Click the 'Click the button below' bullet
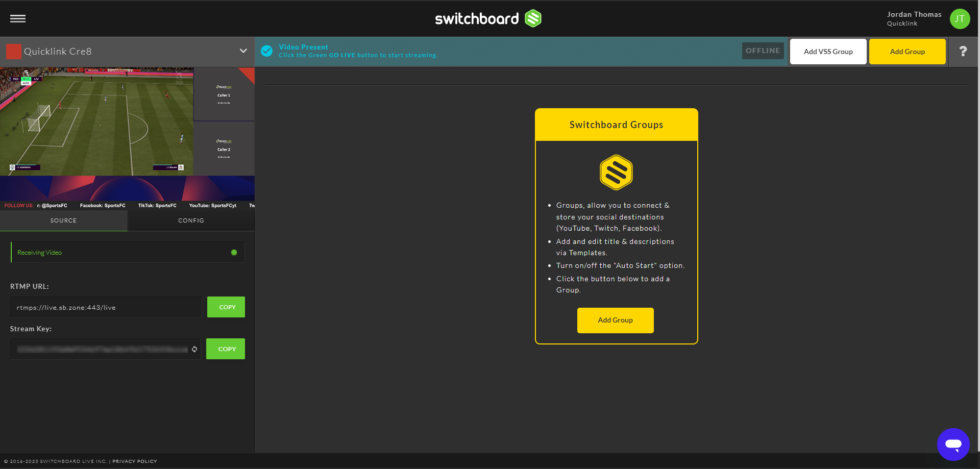 pyautogui.click(x=612, y=284)
